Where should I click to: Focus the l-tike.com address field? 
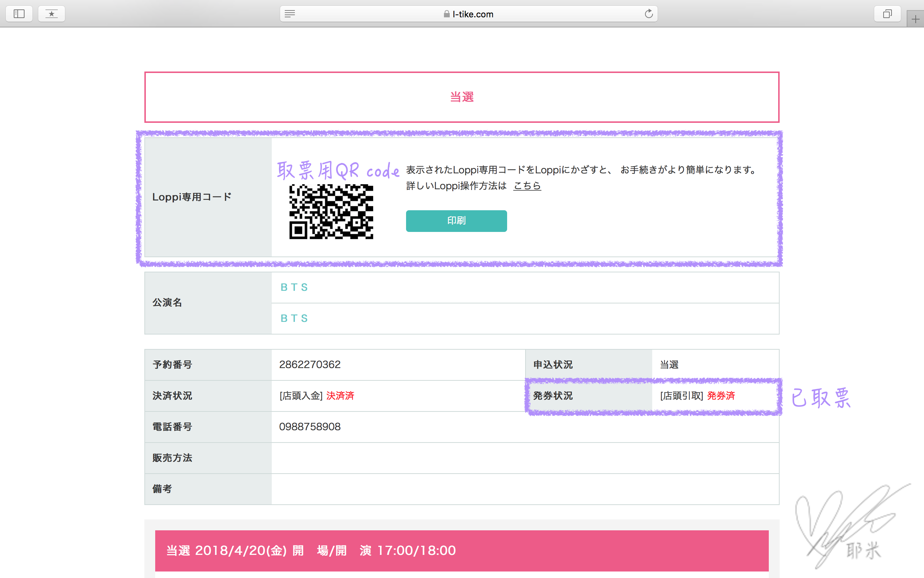[x=468, y=14]
